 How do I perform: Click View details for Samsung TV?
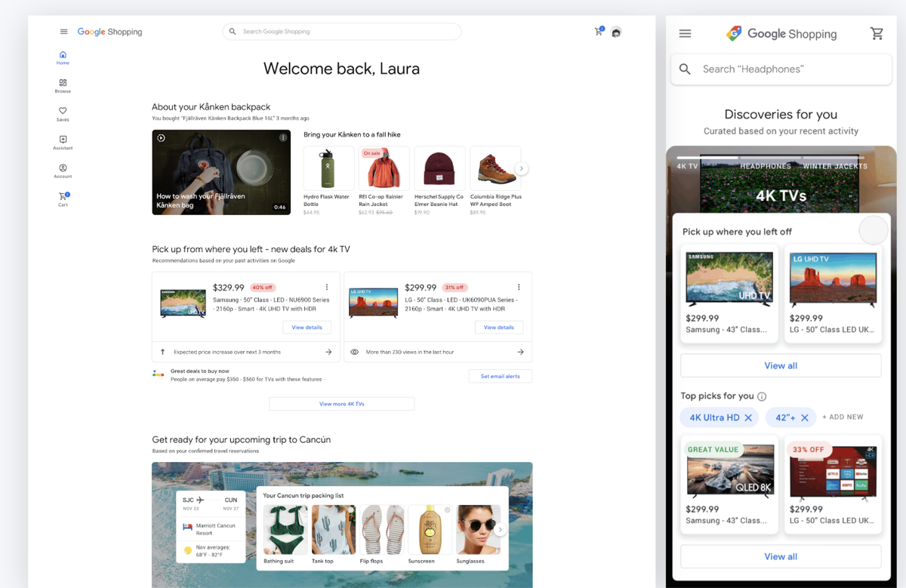pos(307,327)
